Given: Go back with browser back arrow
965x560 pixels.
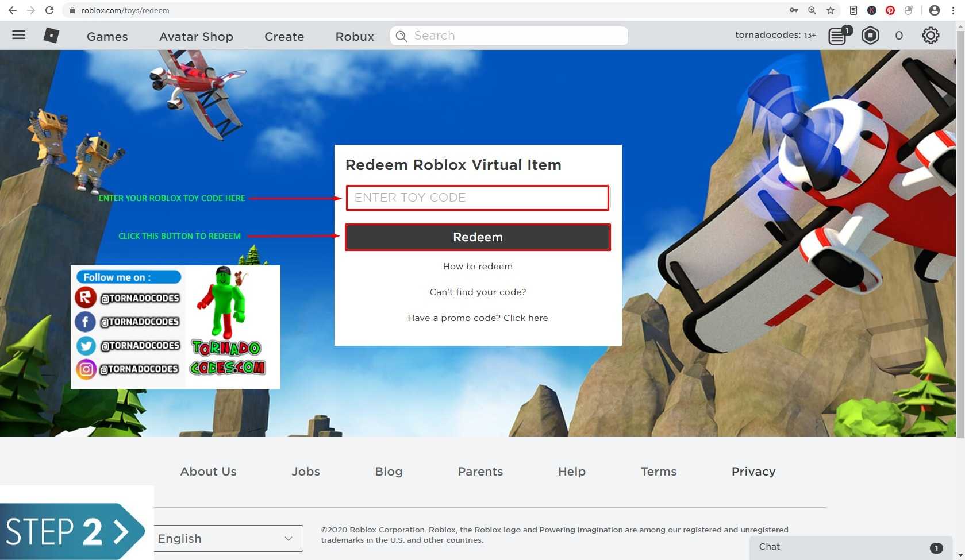Looking at the screenshot, I should (12, 10).
